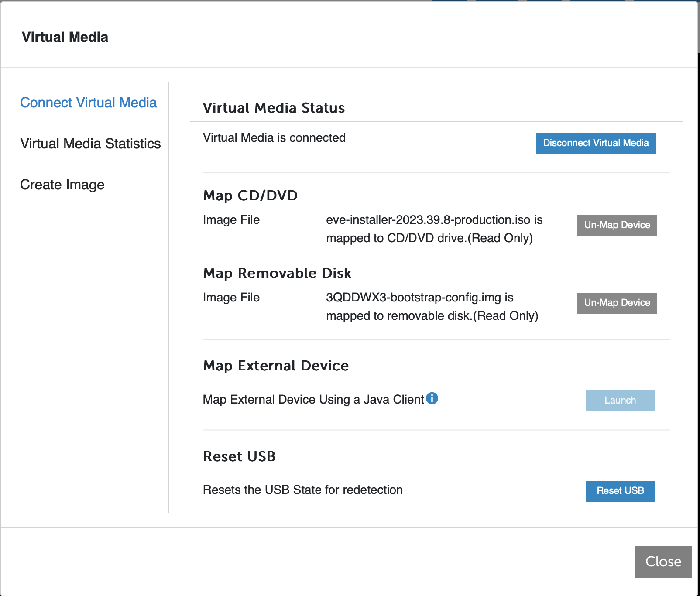Click the Map CD/DVD section heading
Screen dimensions: 700x596
click(250, 195)
